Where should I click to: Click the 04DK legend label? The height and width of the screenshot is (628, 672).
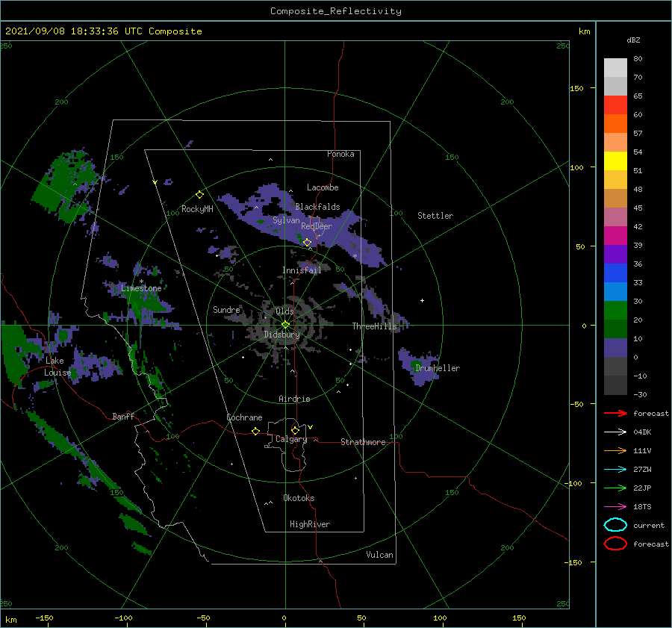click(x=642, y=432)
